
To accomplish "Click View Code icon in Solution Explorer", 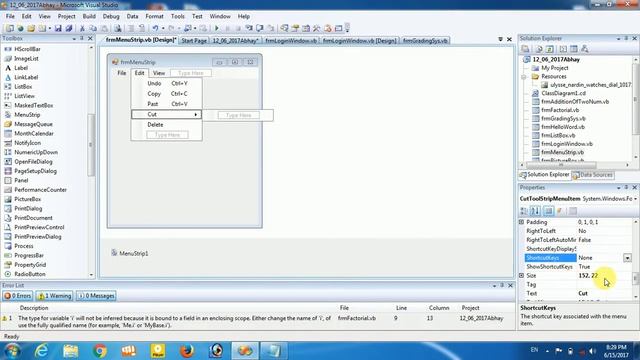I will 563,49.
